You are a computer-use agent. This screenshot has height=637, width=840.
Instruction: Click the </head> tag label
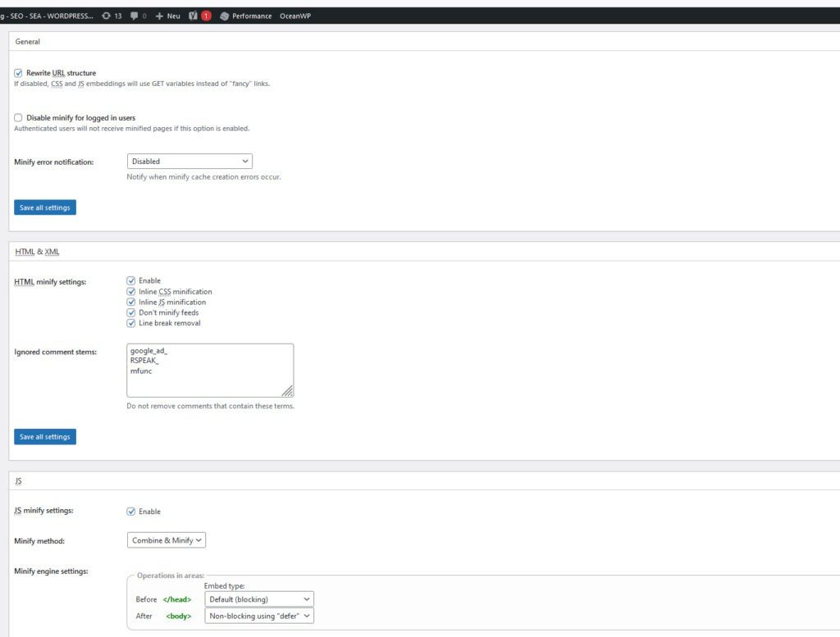tap(177, 599)
